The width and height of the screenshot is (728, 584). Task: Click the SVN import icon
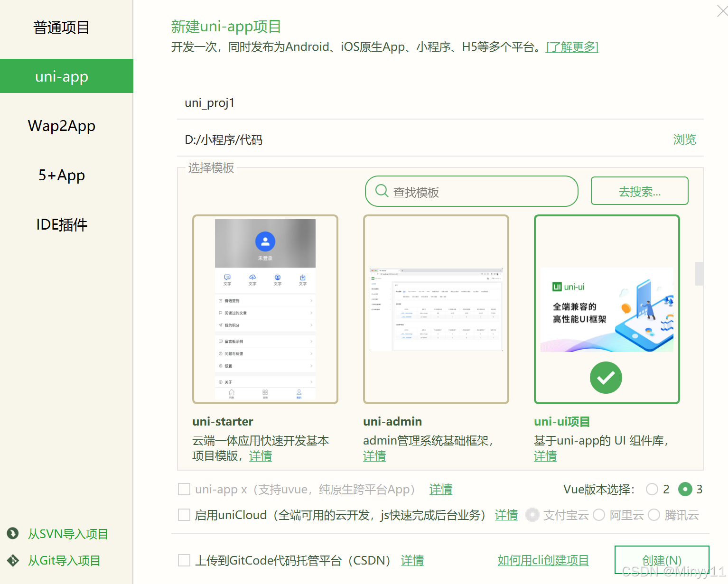click(13, 534)
